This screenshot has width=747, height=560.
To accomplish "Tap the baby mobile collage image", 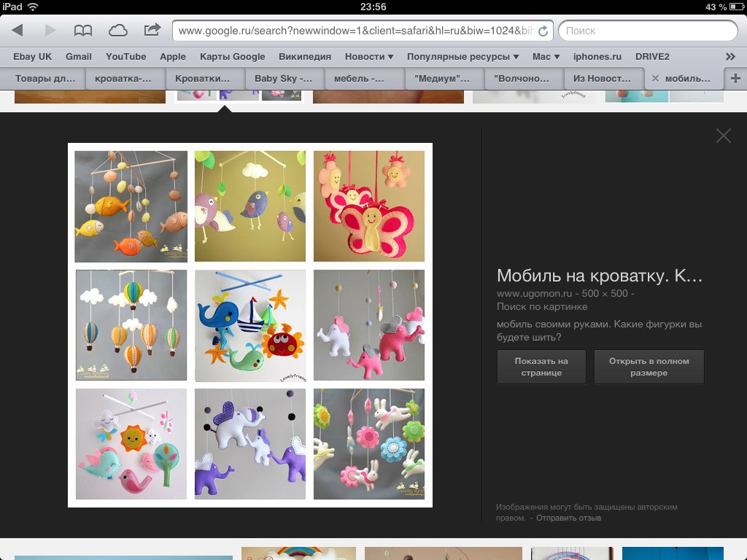I will (x=250, y=325).
